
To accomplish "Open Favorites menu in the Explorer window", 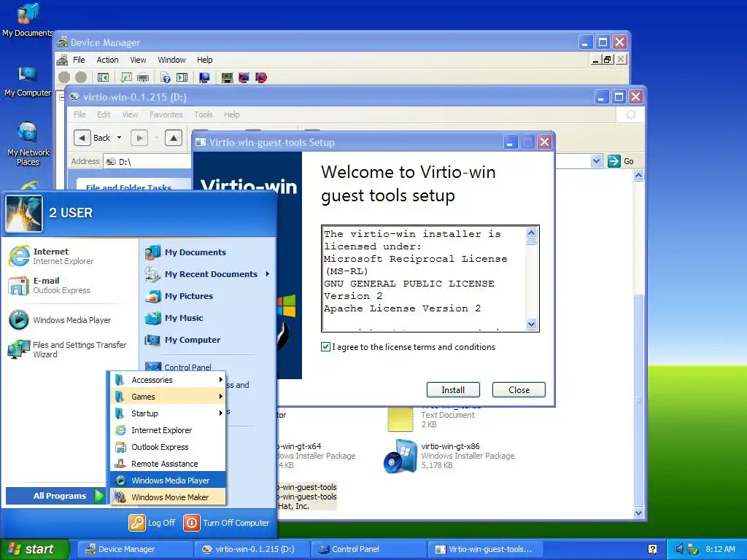I will tap(166, 114).
